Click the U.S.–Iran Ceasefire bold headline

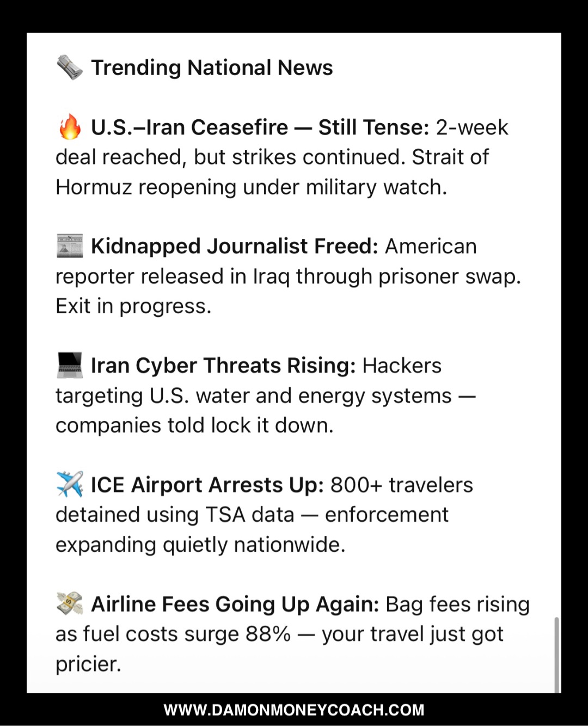click(260, 127)
